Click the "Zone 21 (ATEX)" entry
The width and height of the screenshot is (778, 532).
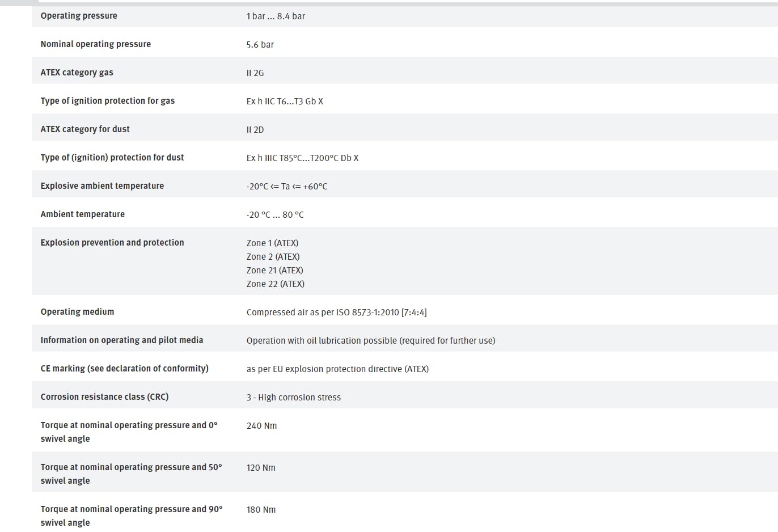[274, 271]
